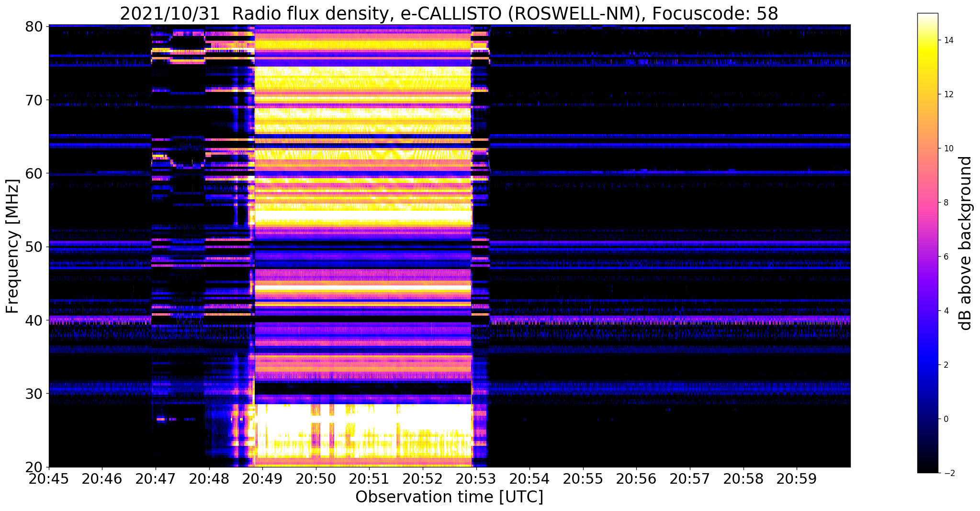Click the blue region of the colorbar near 2
This screenshot has width=980, height=511.
click(927, 365)
